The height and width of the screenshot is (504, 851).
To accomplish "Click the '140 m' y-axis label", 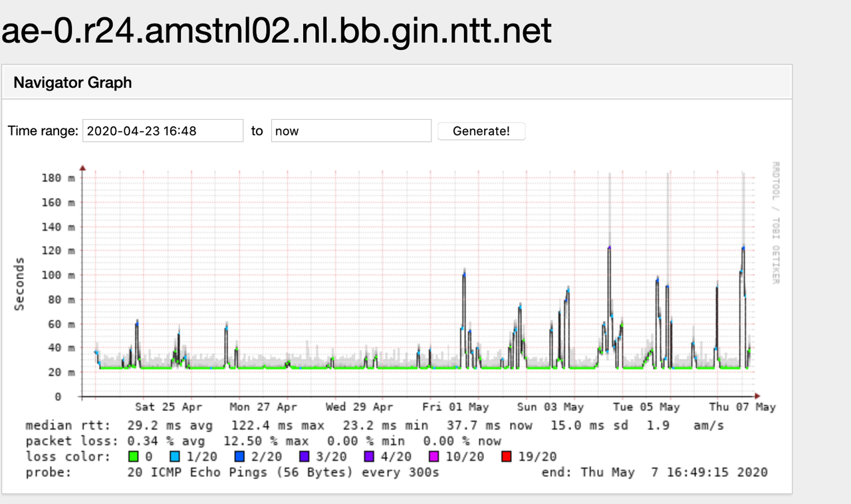I will point(60,227).
